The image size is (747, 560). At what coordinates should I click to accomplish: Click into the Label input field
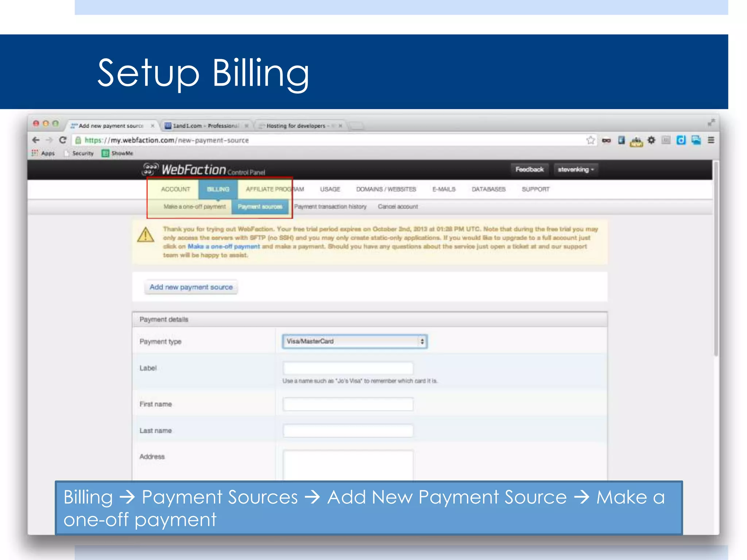point(348,368)
